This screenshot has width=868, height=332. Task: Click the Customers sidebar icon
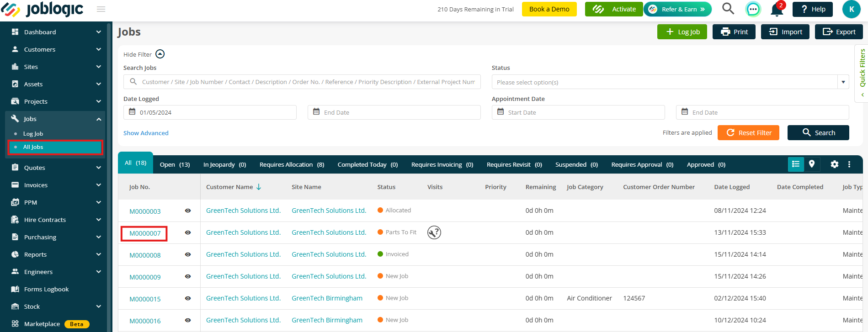tap(15, 49)
